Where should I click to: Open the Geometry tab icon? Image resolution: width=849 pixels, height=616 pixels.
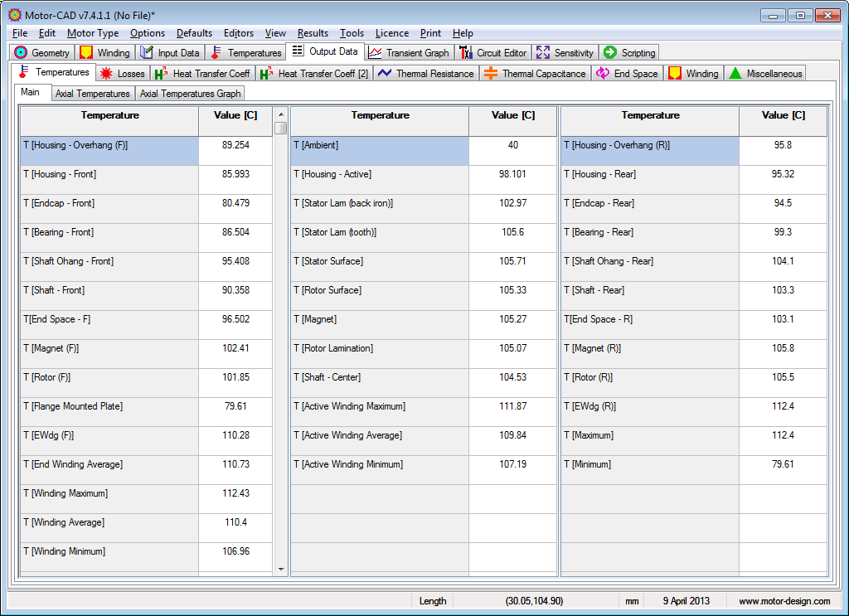22,53
